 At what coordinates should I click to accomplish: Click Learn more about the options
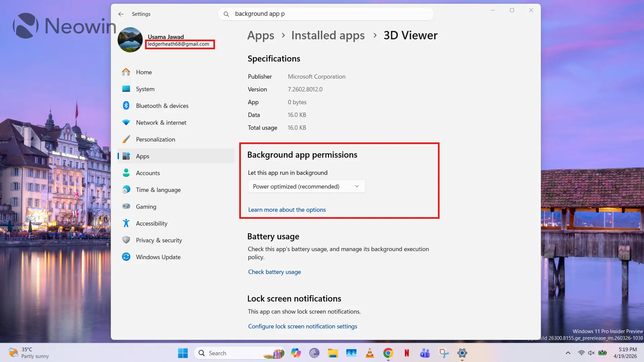[287, 210]
